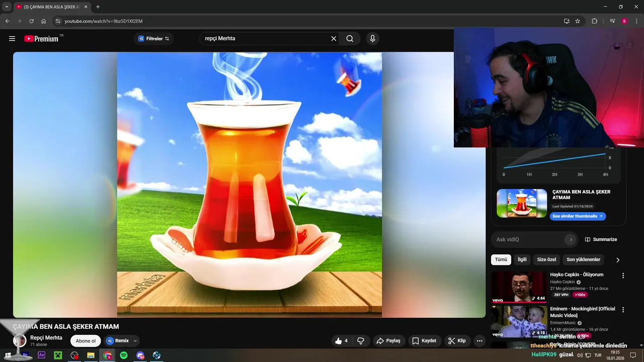Open Chrome profile avatar B
Image resolution: width=644 pixels, height=362 pixels.
tap(624, 21)
